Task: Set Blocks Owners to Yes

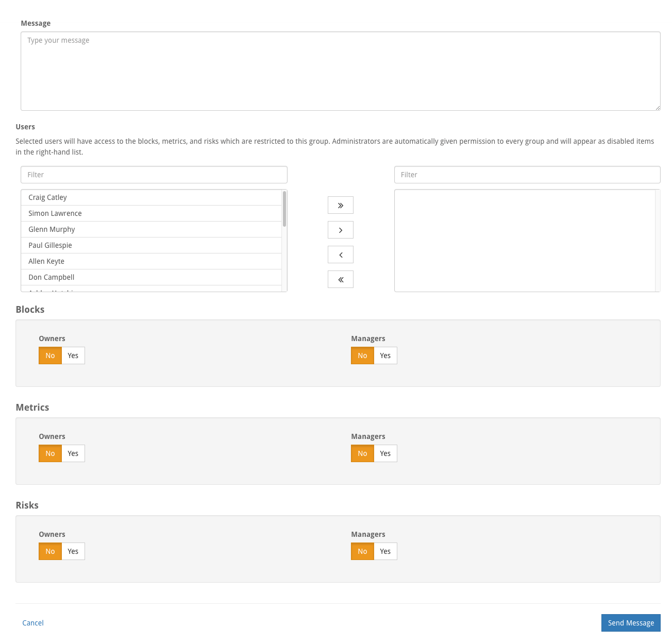Action: [73, 355]
